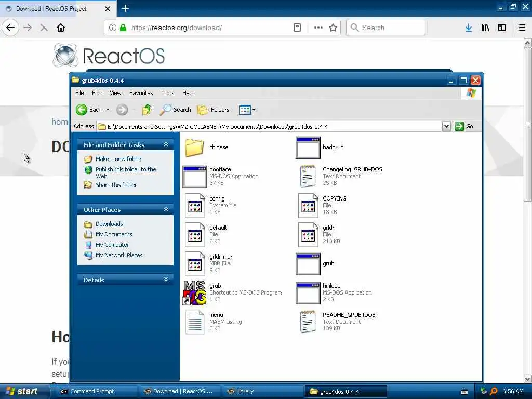Click Share this folder

coord(116,185)
